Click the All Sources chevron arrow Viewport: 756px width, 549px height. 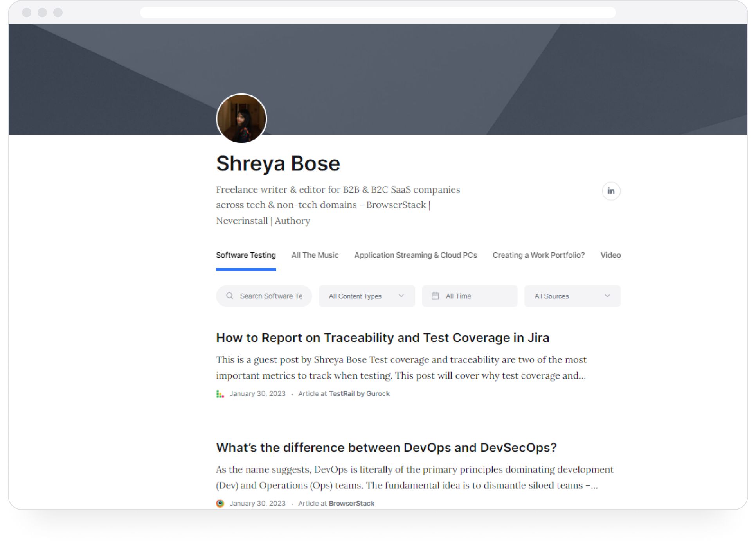pyautogui.click(x=607, y=296)
